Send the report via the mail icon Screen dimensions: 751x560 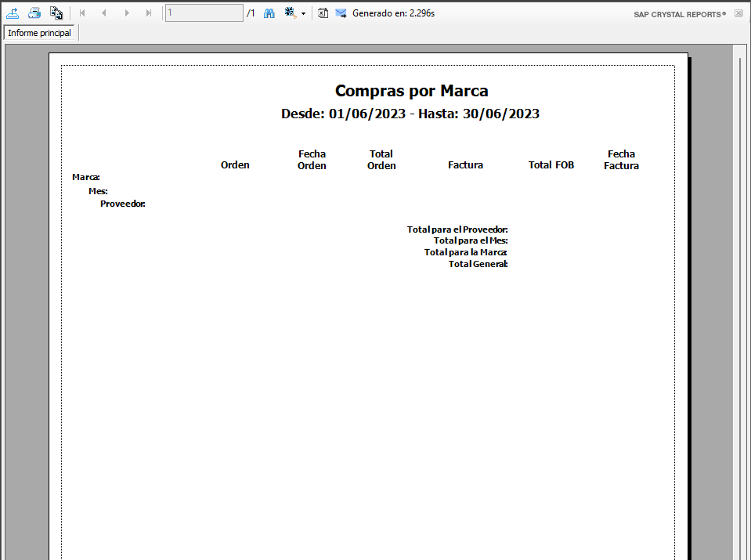pos(340,13)
